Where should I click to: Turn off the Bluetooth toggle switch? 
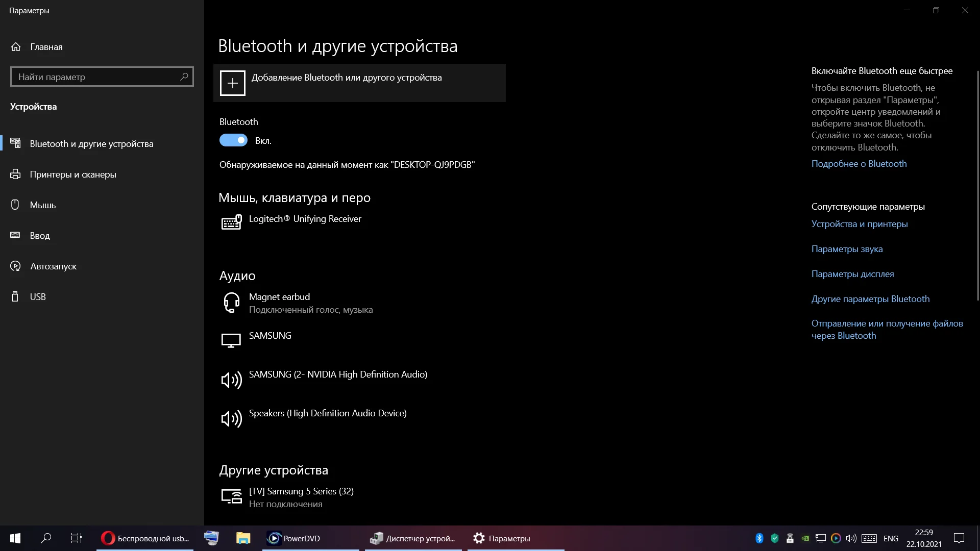(x=233, y=140)
